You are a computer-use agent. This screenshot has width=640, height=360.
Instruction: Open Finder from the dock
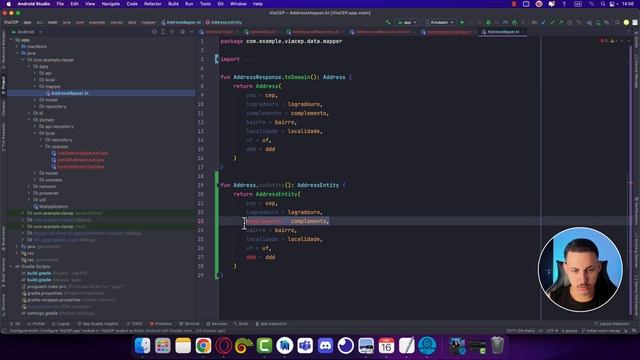click(142, 346)
